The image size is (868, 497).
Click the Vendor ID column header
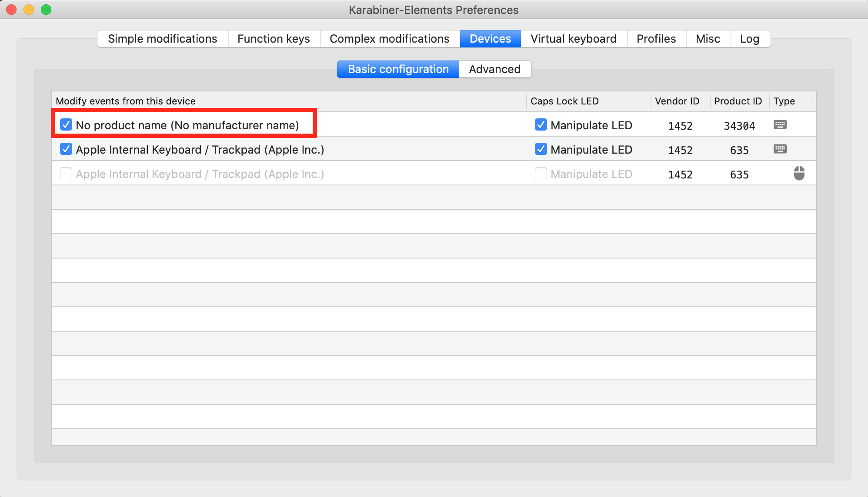(x=680, y=101)
